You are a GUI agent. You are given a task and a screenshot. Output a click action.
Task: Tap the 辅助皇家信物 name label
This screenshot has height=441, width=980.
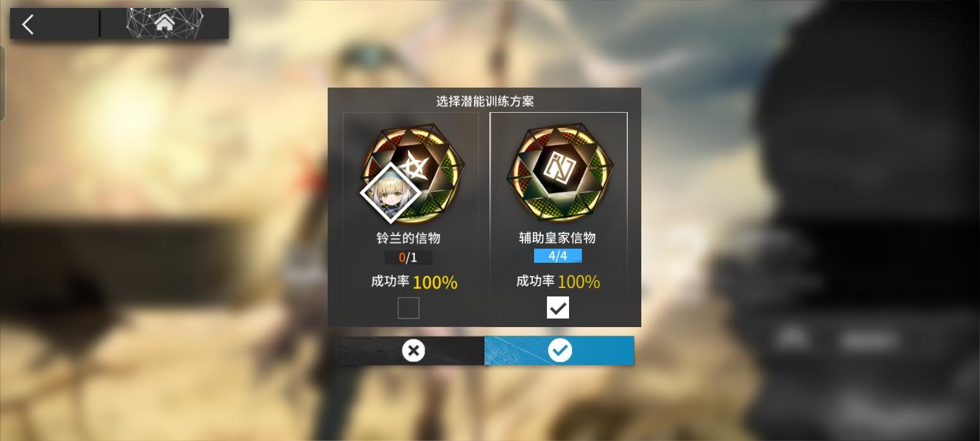(557, 238)
